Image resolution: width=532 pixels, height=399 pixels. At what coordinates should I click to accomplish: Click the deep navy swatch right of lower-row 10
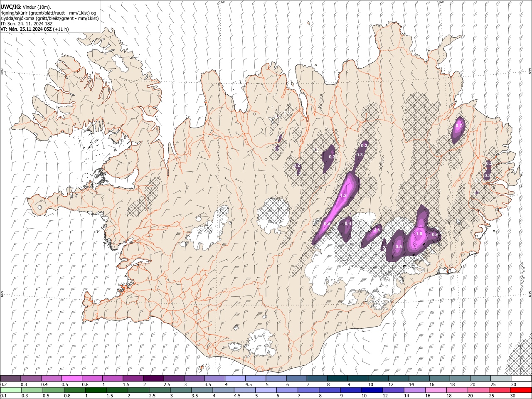click(371, 390)
